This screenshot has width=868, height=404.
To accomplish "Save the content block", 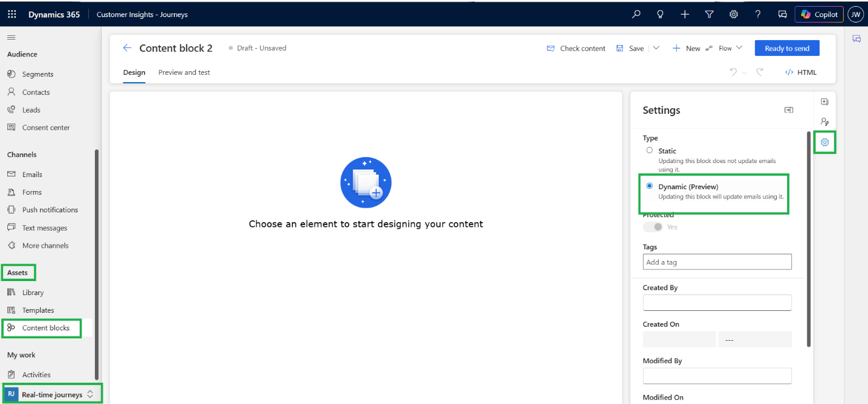I will pos(630,49).
